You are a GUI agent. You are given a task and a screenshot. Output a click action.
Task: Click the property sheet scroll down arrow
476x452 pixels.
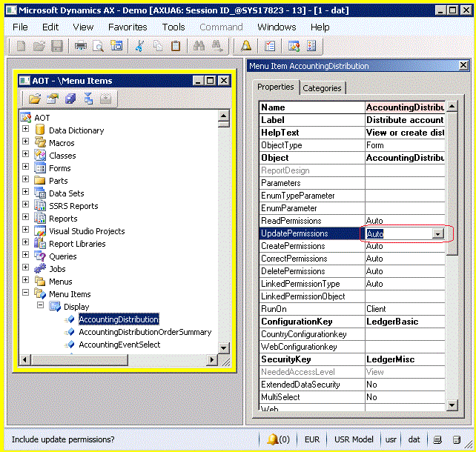pyautogui.click(x=452, y=405)
